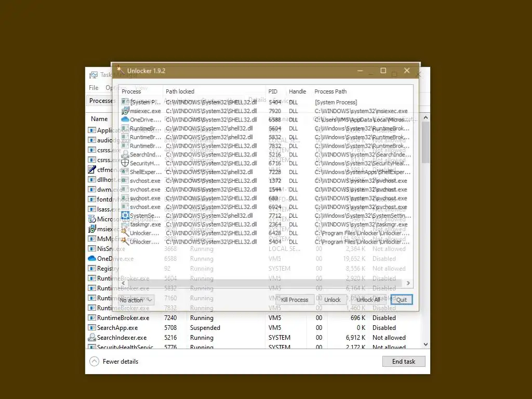The image size is (532, 399).
Task: Select the SystemSe... gear icon in Unlocker
Action: 125,216
